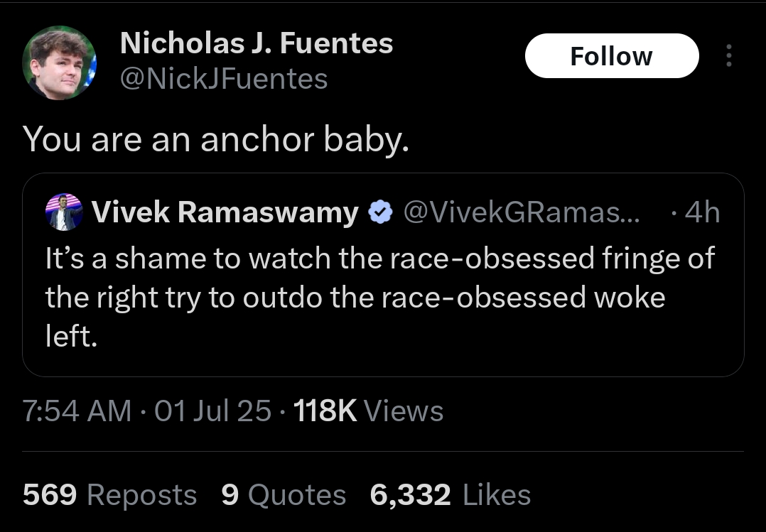Show the 6,332 Likes list
This screenshot has width=766, height=532.
[x=451, y=494]
